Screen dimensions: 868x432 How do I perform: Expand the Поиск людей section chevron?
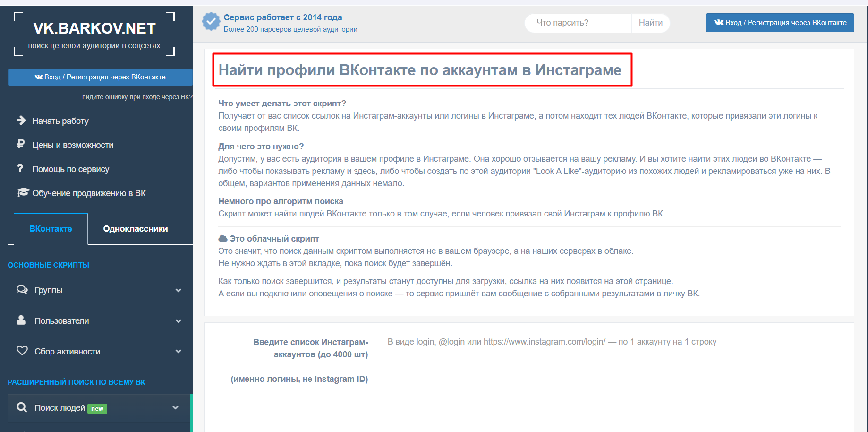click(176, 408)
